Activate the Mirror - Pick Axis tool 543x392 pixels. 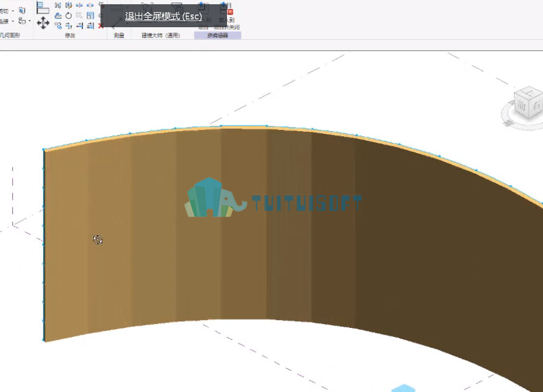[x=58, y=5]
